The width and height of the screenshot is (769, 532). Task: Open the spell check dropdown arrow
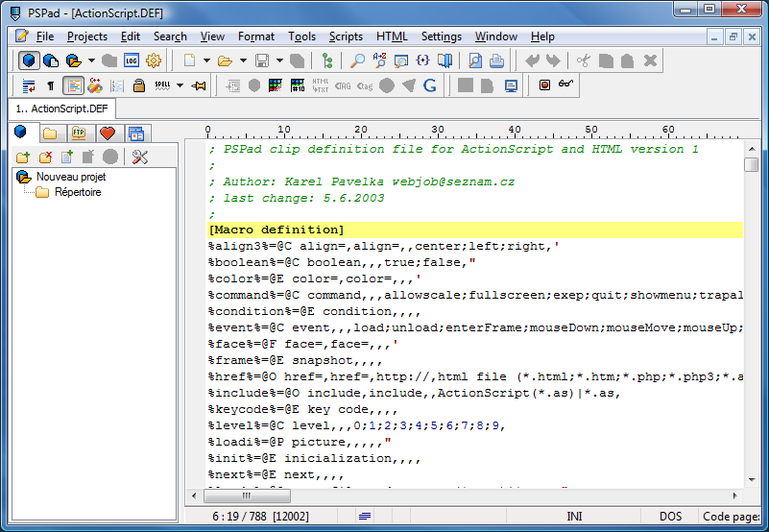(180, 85)
